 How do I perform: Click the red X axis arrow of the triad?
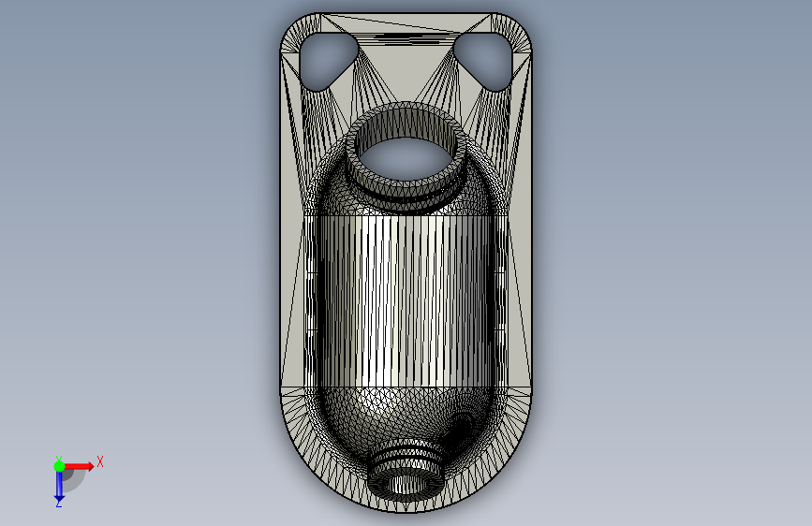(80, 466)
